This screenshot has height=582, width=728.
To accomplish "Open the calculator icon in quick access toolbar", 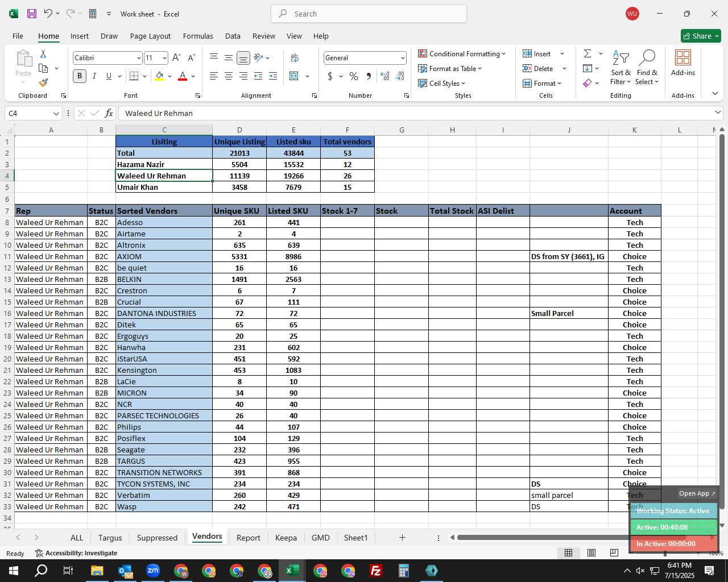I will [x=93, y=14].
